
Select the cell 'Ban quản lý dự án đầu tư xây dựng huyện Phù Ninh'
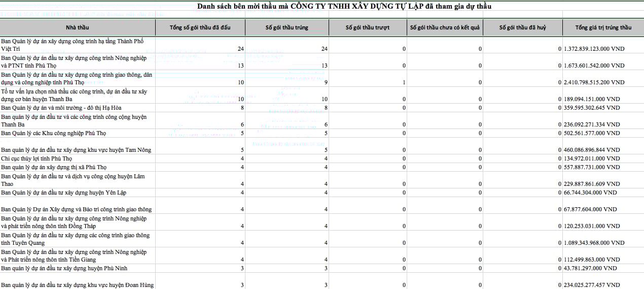pos(64,268)
